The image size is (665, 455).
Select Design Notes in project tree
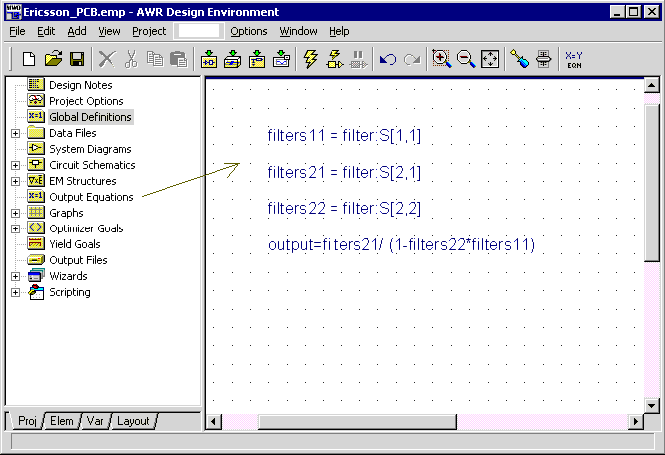pyautogui.click(x=81, y=85)
